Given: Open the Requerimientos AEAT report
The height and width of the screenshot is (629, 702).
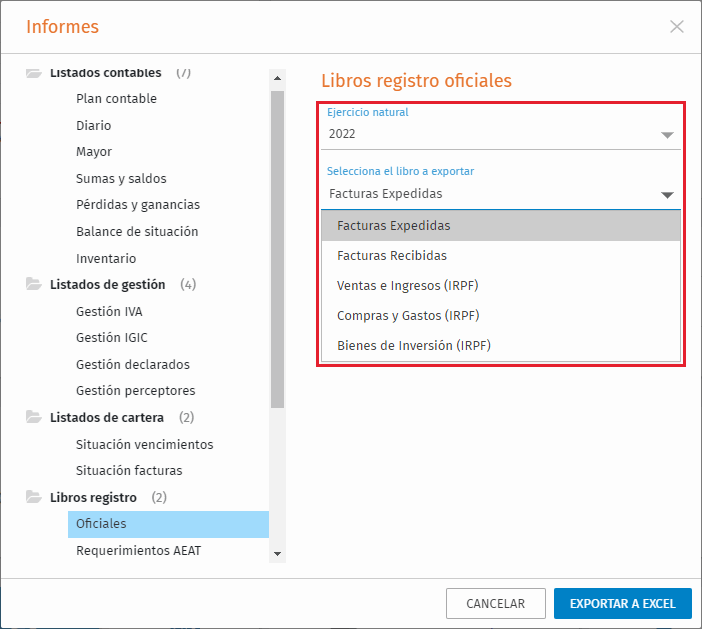Looking at the screenshot, I should tap(138, 551).
